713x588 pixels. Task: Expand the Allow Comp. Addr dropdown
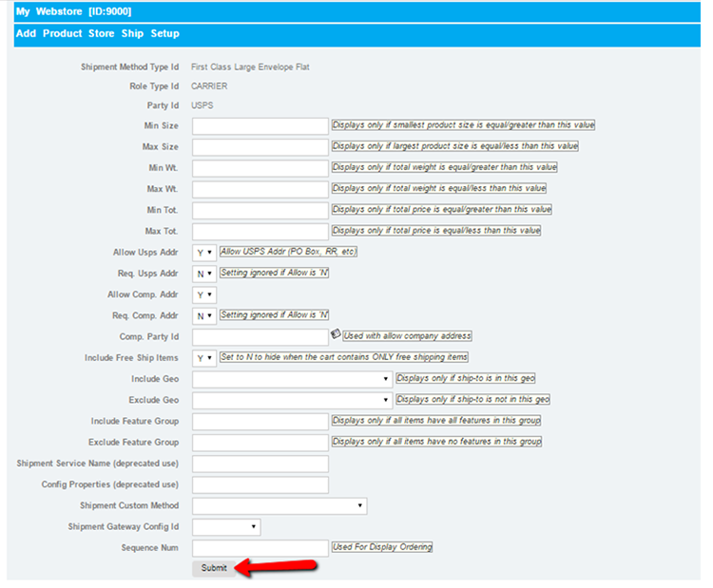pos(204,294)
